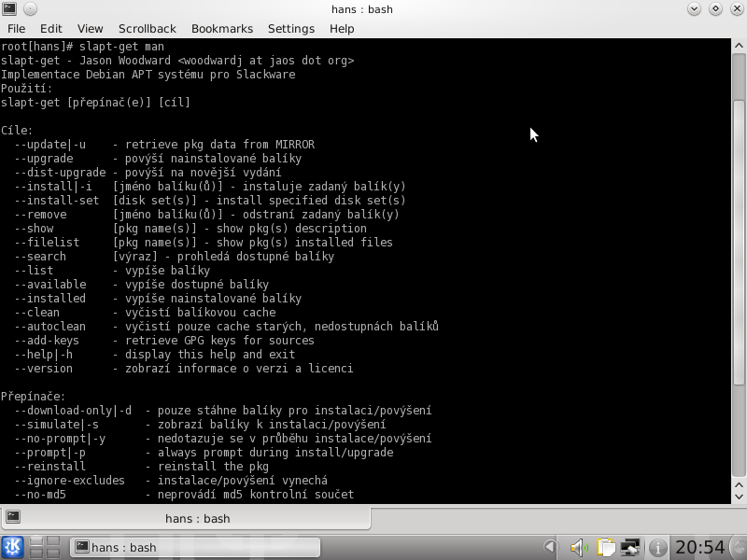Expand hidden system tray icons arrow
This screenshot has width=747, height=560.
point(550,547)
